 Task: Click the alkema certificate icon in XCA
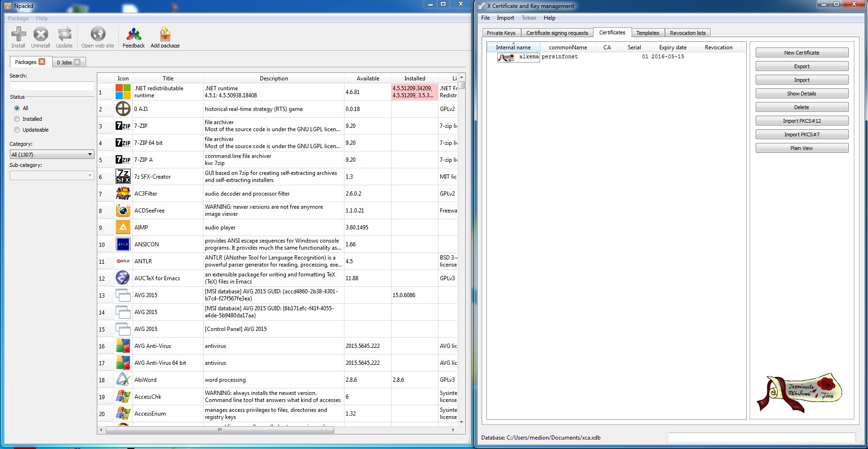point(506,57)
